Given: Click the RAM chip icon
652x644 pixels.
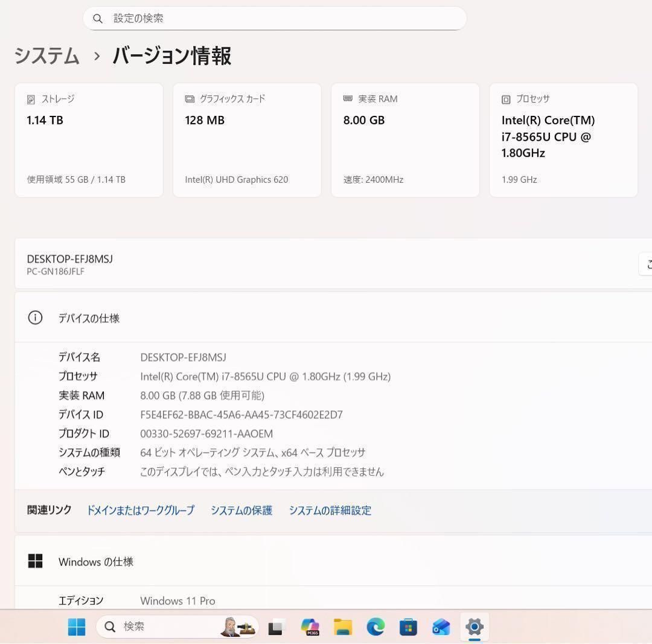Looking at the screenshot, I should pos(348,98).
